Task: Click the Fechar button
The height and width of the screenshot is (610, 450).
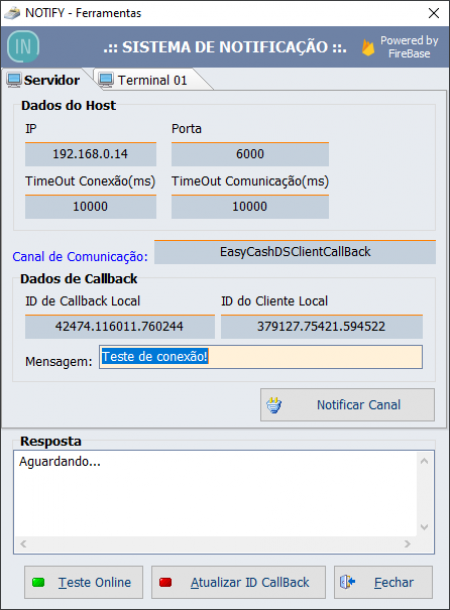Action: (x=383, y=582)
